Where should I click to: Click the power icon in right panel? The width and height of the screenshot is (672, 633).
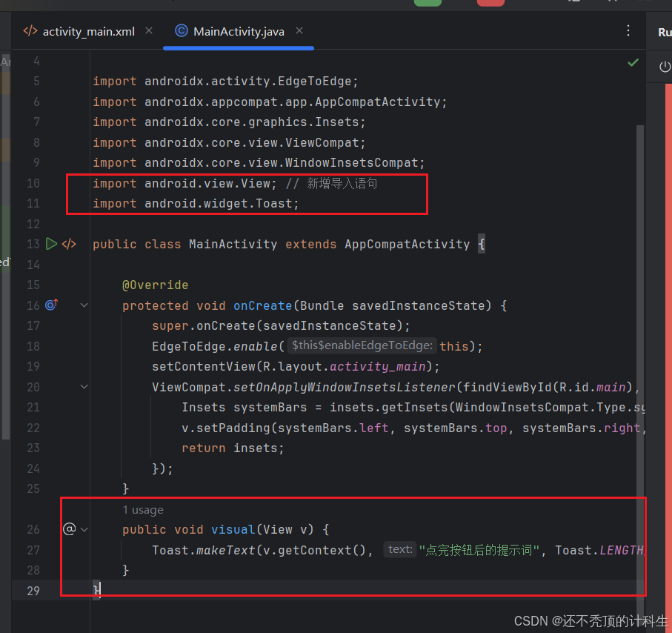pyautogui.click(x=665, y=67)
